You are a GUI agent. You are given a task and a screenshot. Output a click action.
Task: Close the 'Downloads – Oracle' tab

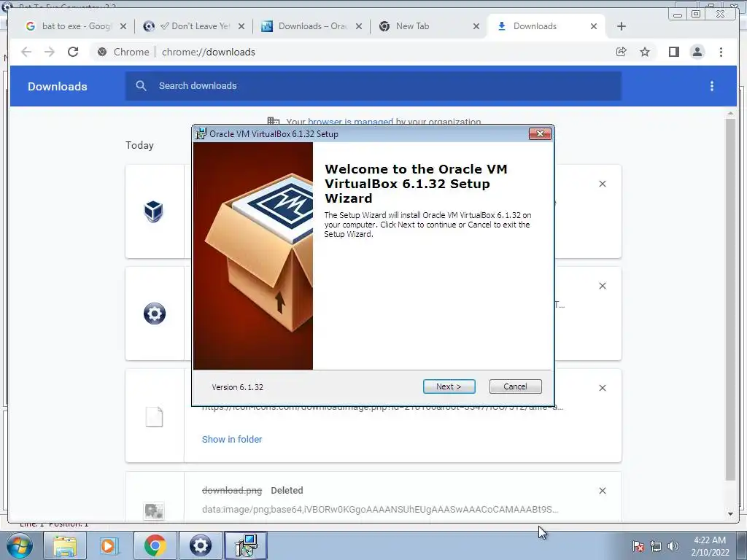[359, 26]
